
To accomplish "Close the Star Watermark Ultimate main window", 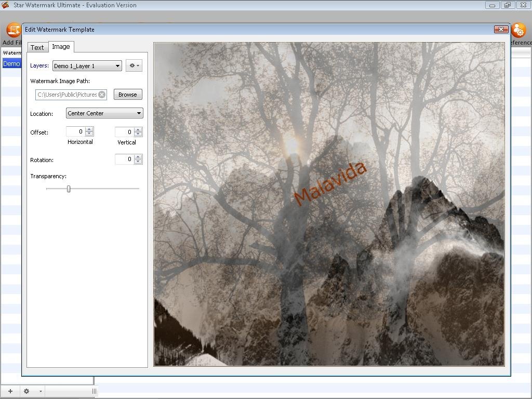I will (524, 5).
